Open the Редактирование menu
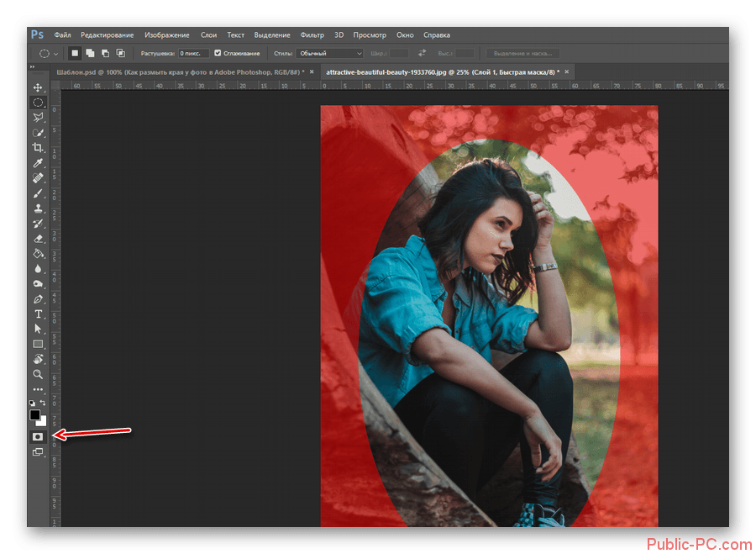The height and width of the screenshot is (554, 756). coord(107,34)
